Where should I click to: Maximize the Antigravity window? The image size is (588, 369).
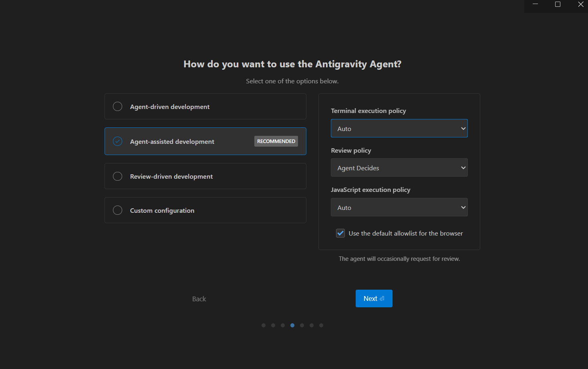tap(558, 4)
